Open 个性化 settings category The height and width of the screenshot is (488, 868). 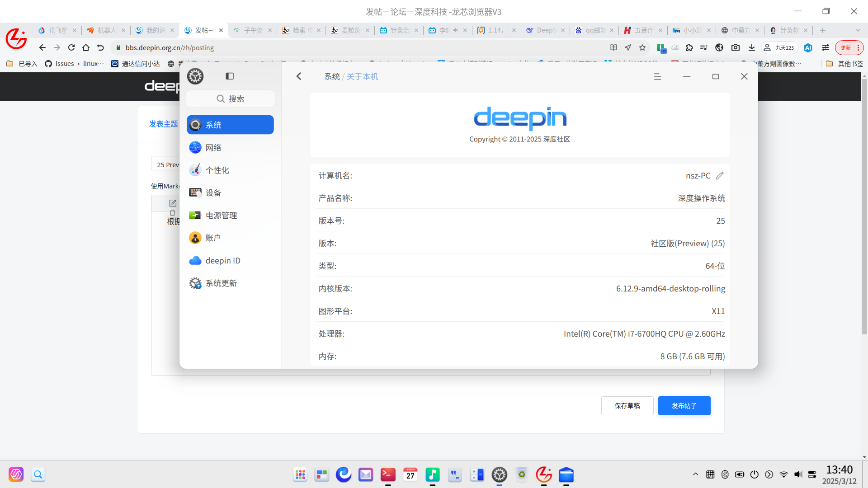230,170
